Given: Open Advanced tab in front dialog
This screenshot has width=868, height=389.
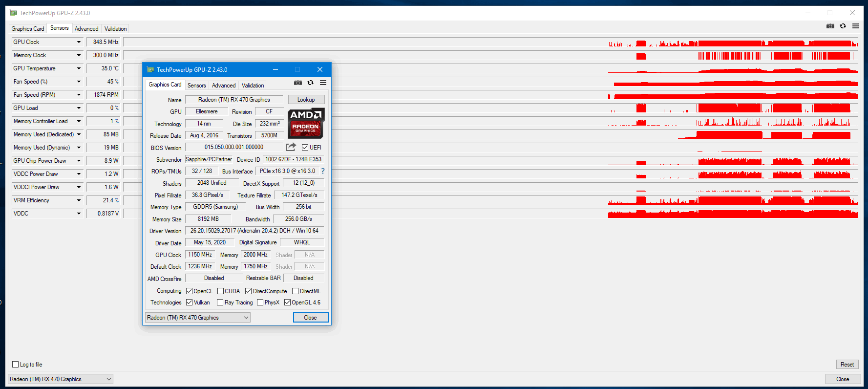Looking at the screenshot, I should (x=224, y=86).
